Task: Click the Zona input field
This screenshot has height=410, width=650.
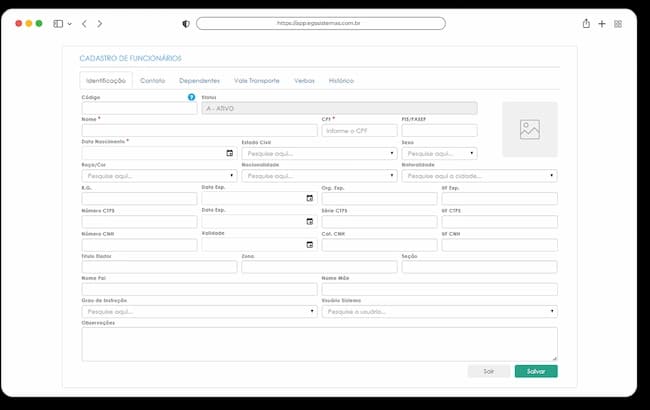Action: tap(319, 267)
